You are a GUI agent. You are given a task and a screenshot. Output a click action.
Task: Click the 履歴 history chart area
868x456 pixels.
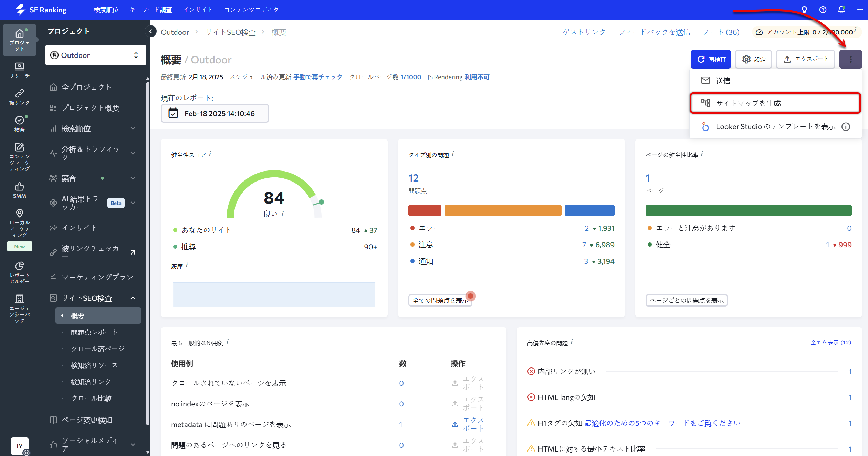click(x=274, y=294)
